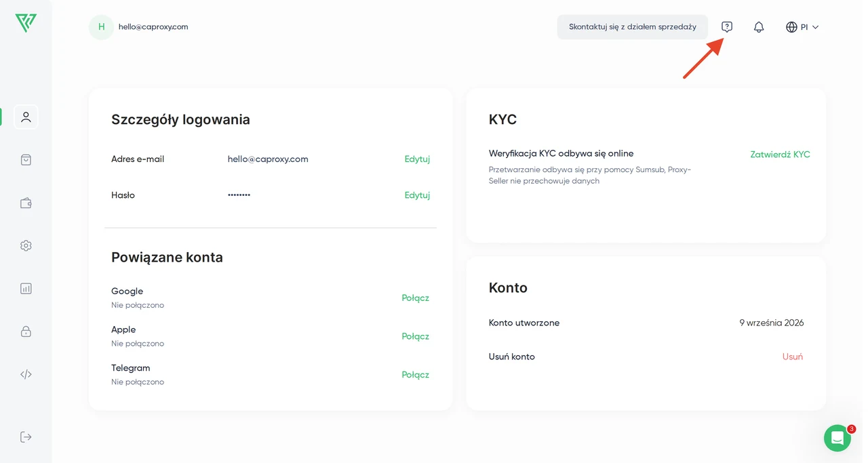Screen dimensions: 868x463
Task: Click the green Proxy-Seller logo
Action: click(26, 23)
